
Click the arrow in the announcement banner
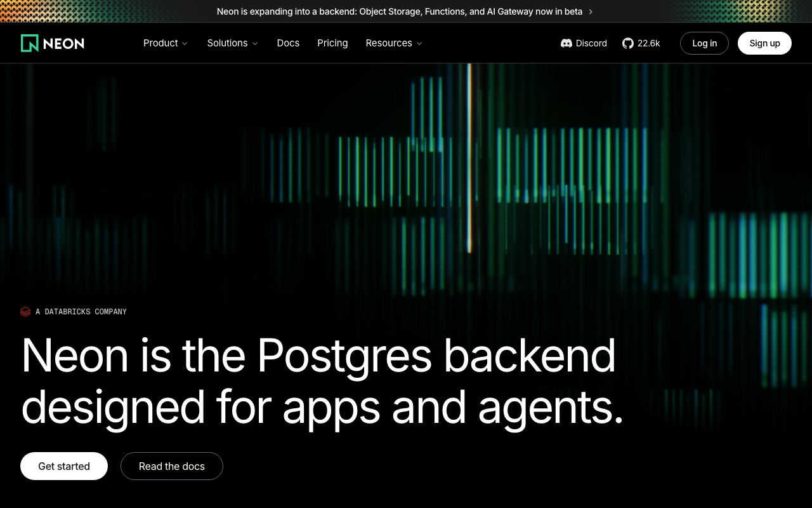point(591,11)
